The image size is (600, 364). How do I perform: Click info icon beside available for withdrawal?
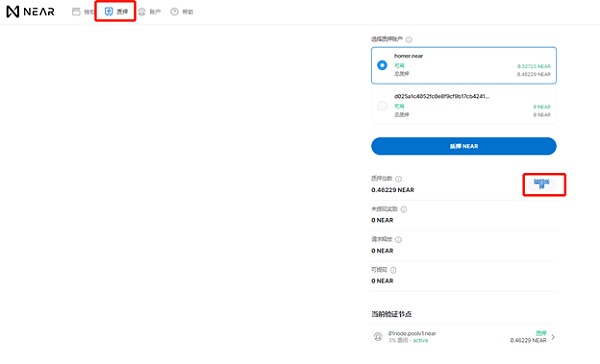click(x=393, y=270)
